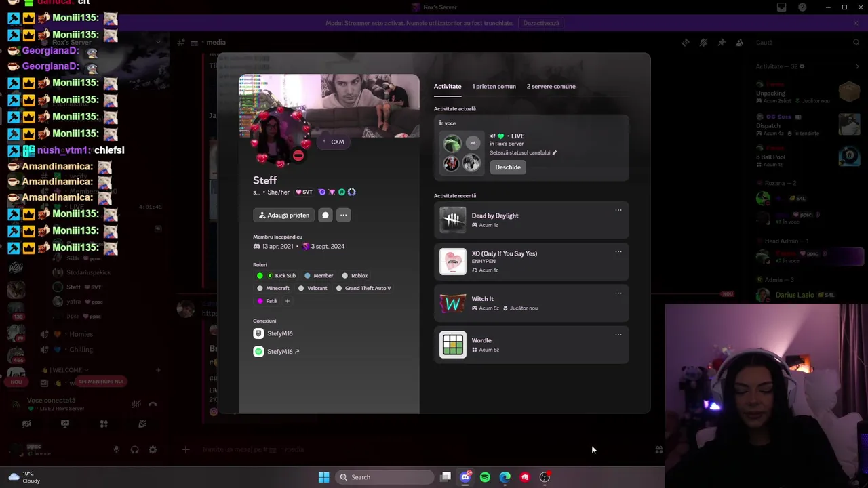
Task: Click the SVT server tag badge
Action: [x=304, y=192]
